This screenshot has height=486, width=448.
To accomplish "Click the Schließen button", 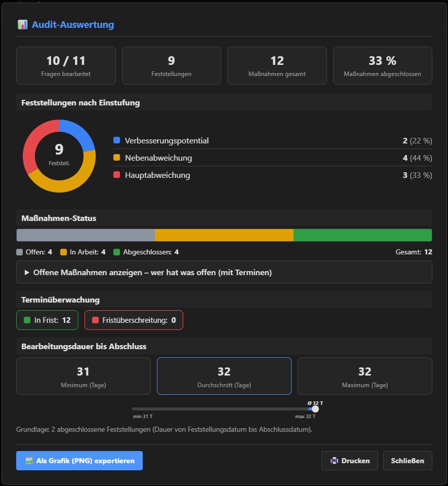I will click(408, 461).
